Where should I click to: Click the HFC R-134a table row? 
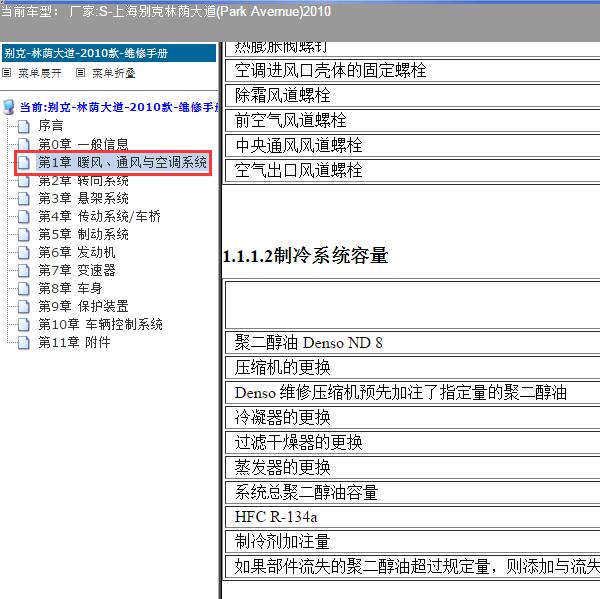412,517
